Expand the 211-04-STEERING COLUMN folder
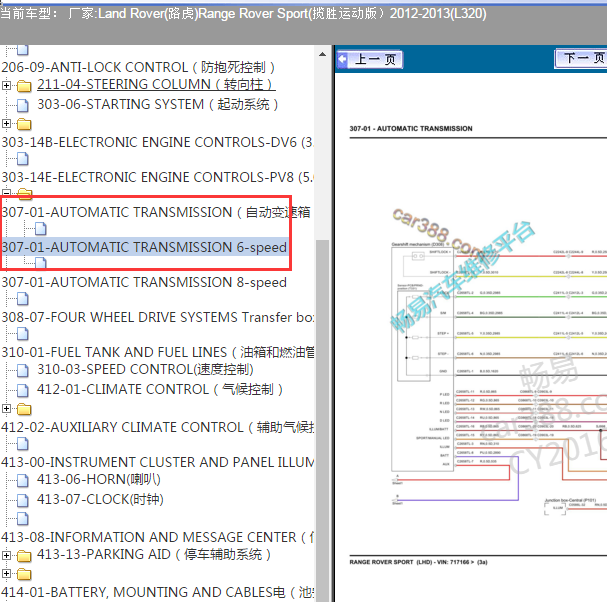 click(x=6, y=85)
